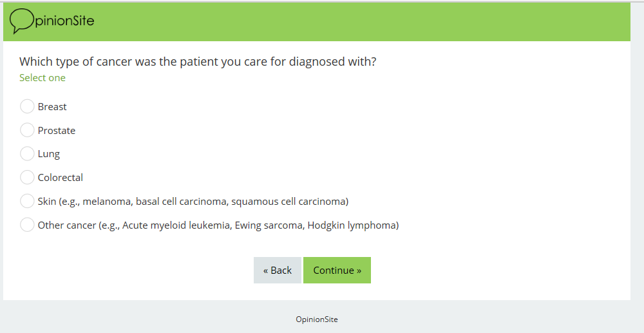Image resolution: width=644 pixels, height=333 pixels.
Task: Click the Skin (e.g., melanoma) label text
Action: pos(193,202)
